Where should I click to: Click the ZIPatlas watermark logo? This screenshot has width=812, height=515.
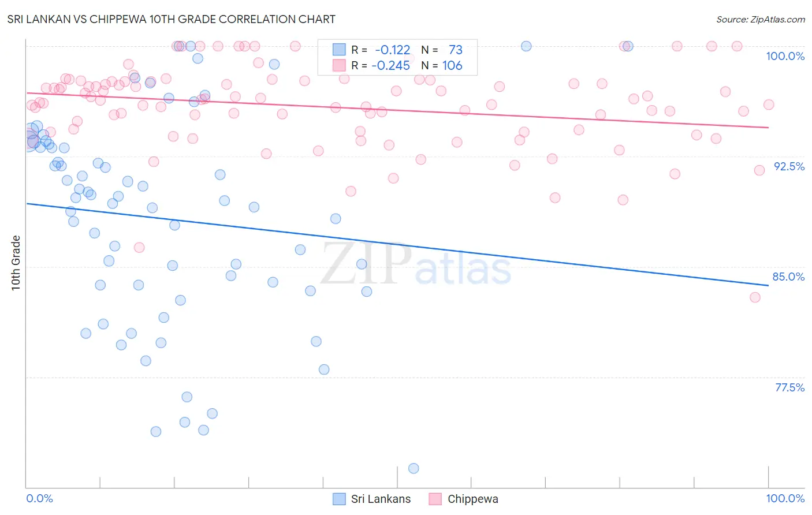(x=416, y=264)
